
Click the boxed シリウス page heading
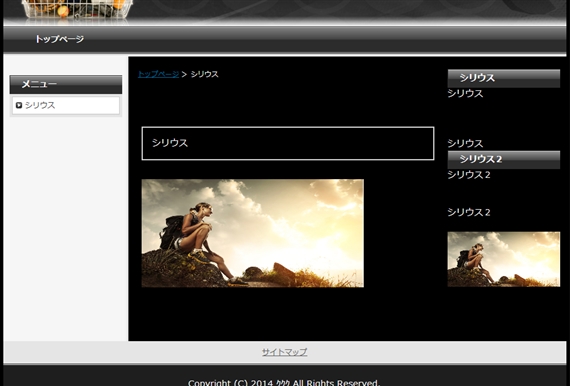pos(288,143)
